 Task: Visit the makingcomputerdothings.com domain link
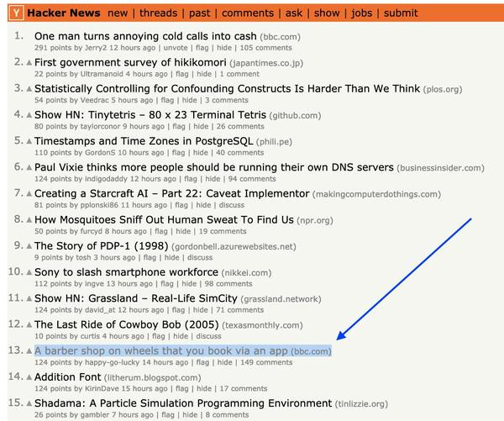(376, 194)
